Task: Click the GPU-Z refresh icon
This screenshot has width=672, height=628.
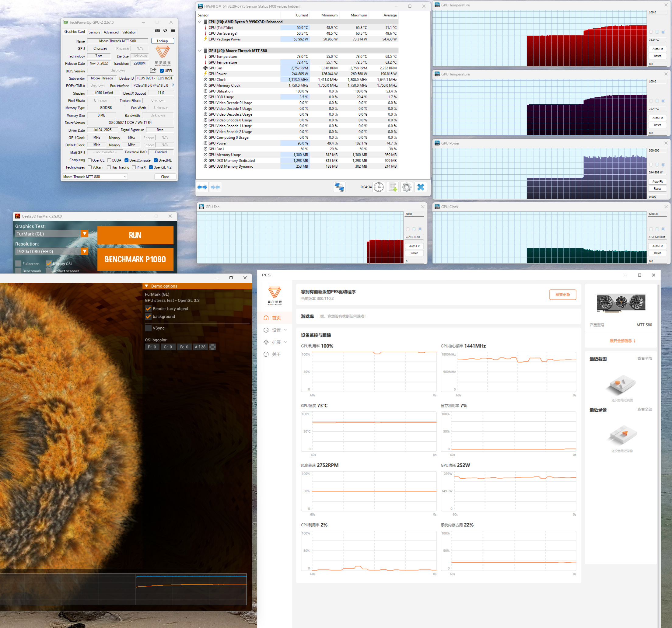Action: [165, 30]
